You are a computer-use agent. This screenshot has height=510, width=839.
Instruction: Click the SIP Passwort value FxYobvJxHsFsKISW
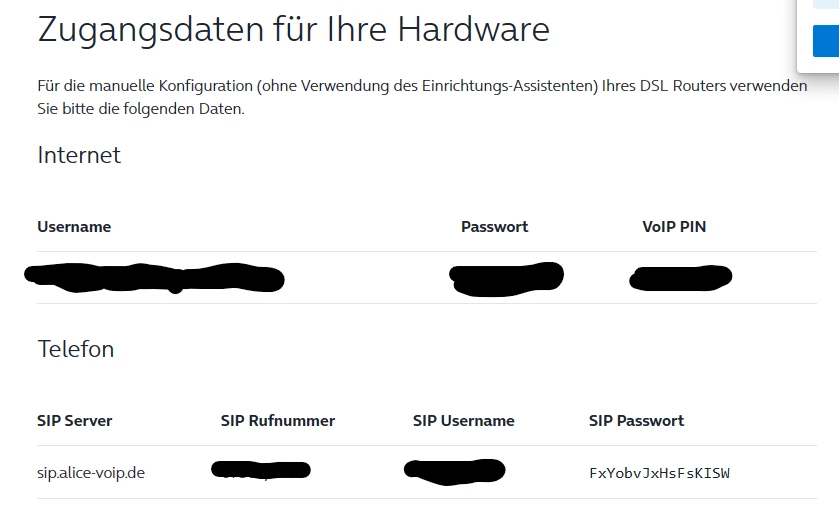click(659, 473)
